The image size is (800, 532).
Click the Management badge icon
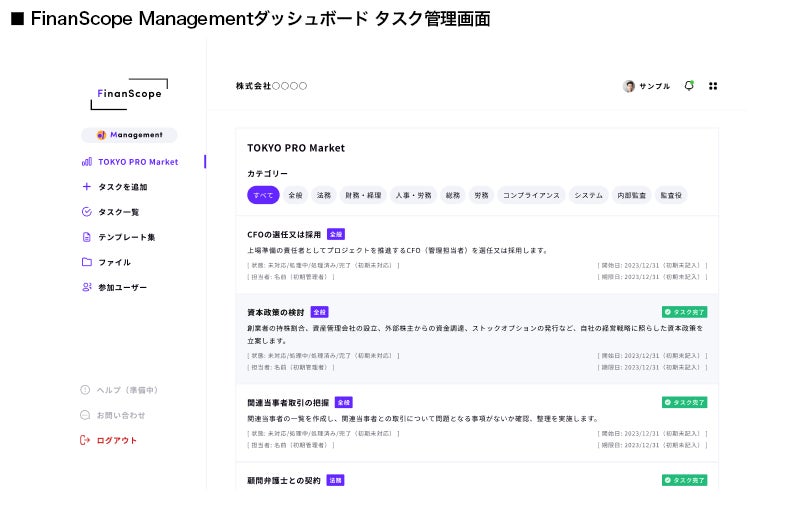click(x=102, y=135)
